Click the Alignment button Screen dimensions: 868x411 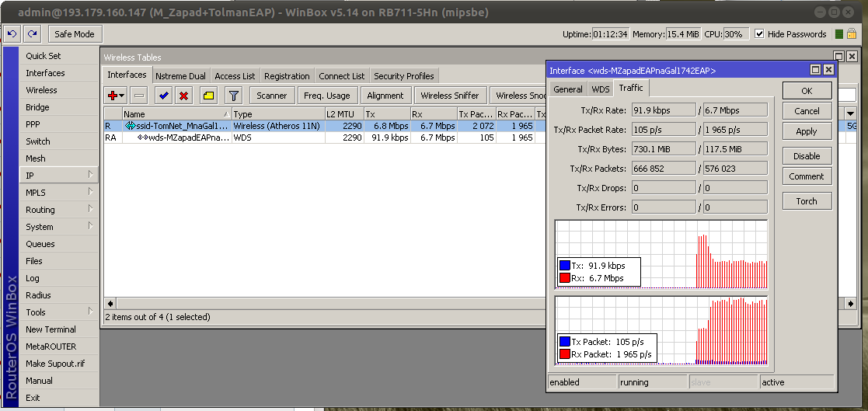[385, 96]
